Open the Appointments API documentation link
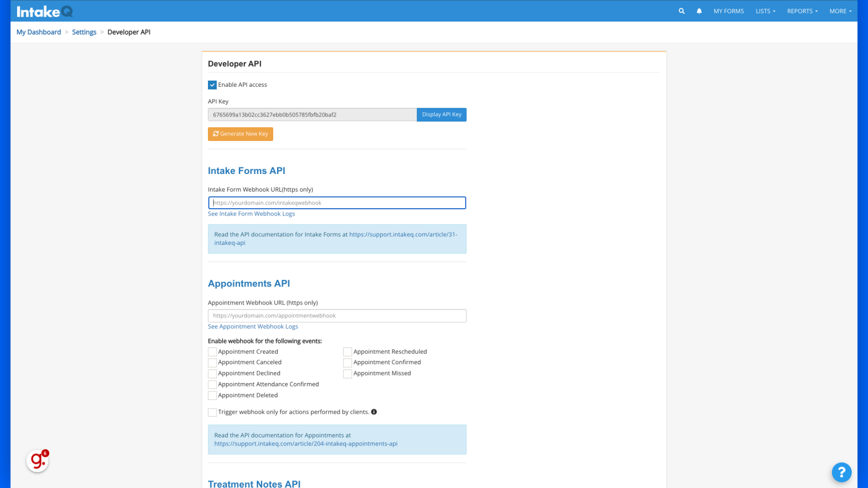 click(306, 444)
